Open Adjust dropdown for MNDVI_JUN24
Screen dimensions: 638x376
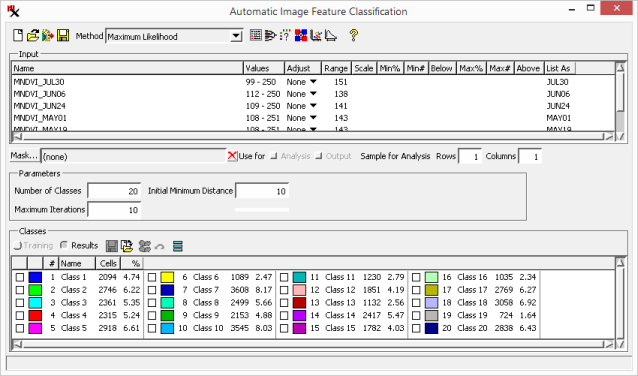coord(313,106)
